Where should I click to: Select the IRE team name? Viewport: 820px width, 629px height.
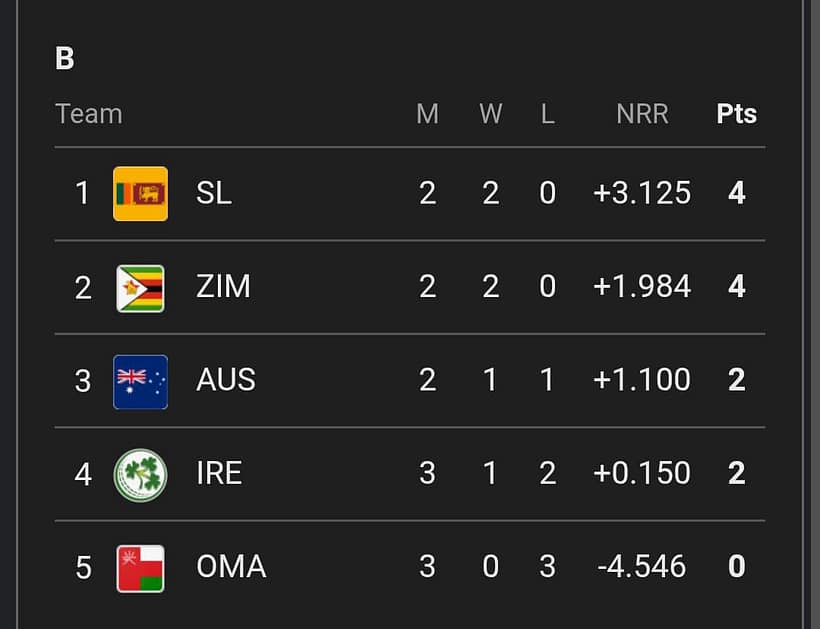click(x=219, y=474)
